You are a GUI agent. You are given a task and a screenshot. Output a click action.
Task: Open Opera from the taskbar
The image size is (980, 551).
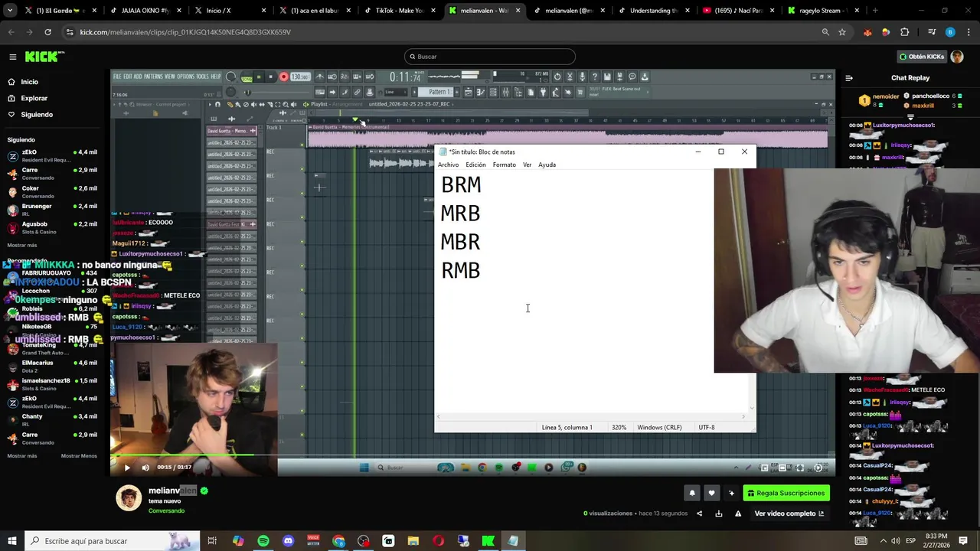coord(439,541)
